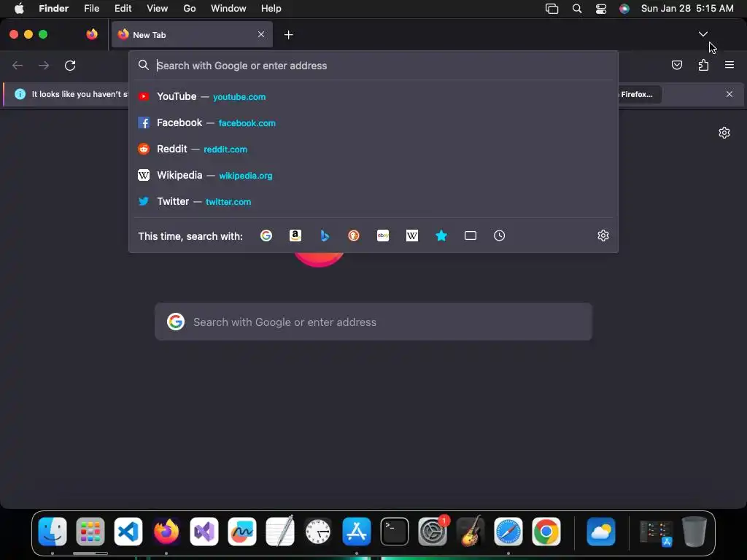
Task: Search this time with Bing icon
Action: point(325,236)
